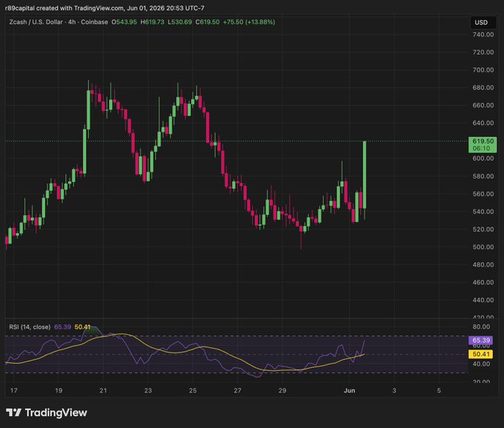Click the 440.00 price axis label

pos(483,300)
